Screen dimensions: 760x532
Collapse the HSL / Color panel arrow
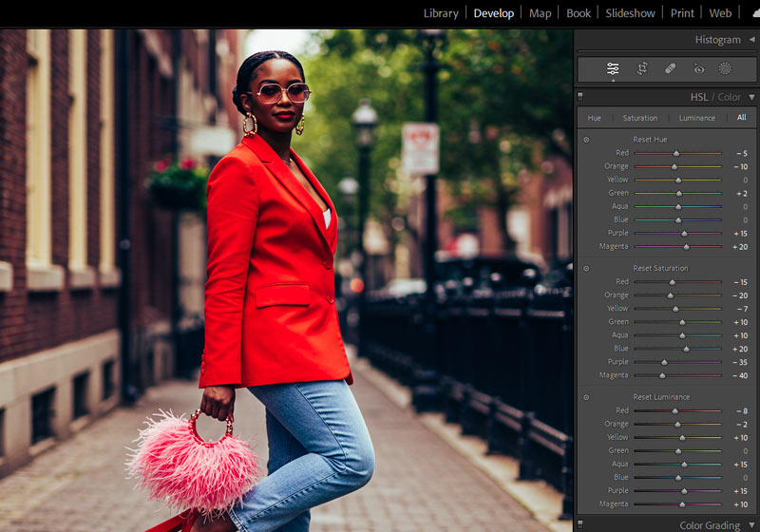751,98
